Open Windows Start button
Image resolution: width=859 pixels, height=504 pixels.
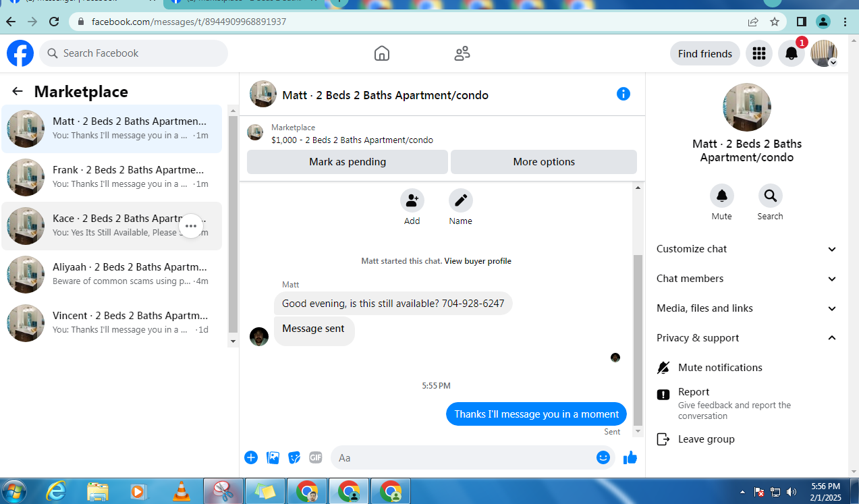pyautogui.click(x=15, y=491)
